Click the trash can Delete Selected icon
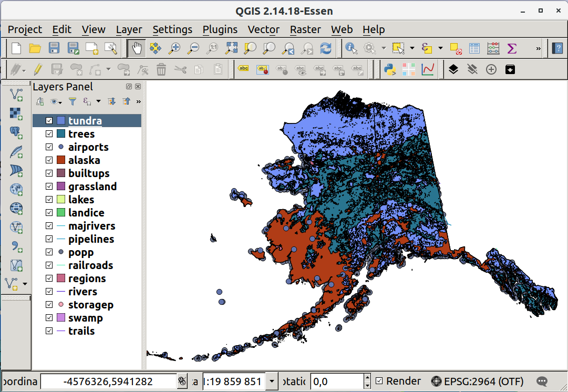Screen dimensions: 568x392 [161, 69]
